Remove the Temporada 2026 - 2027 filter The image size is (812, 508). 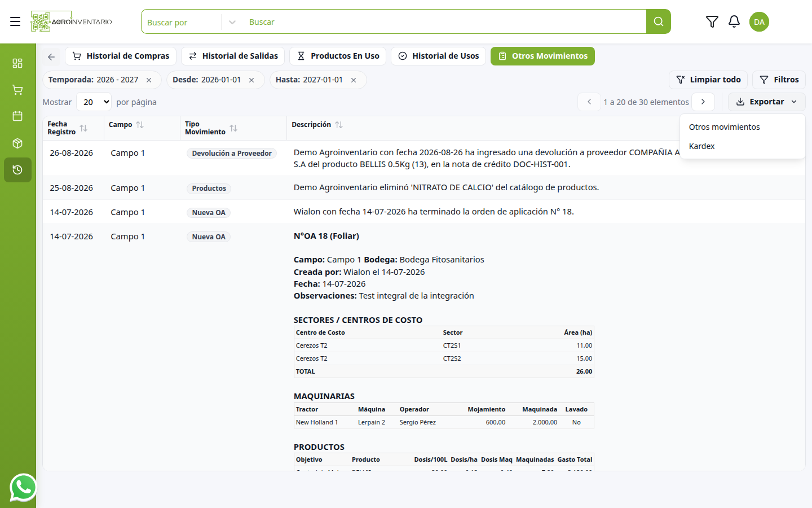[x=149, y=80]
